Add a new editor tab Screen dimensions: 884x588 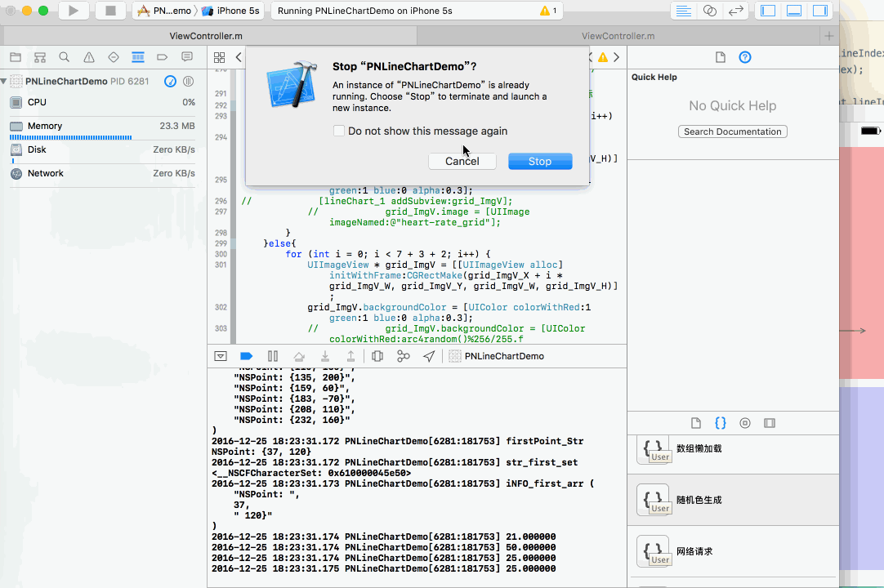[828, 36]
